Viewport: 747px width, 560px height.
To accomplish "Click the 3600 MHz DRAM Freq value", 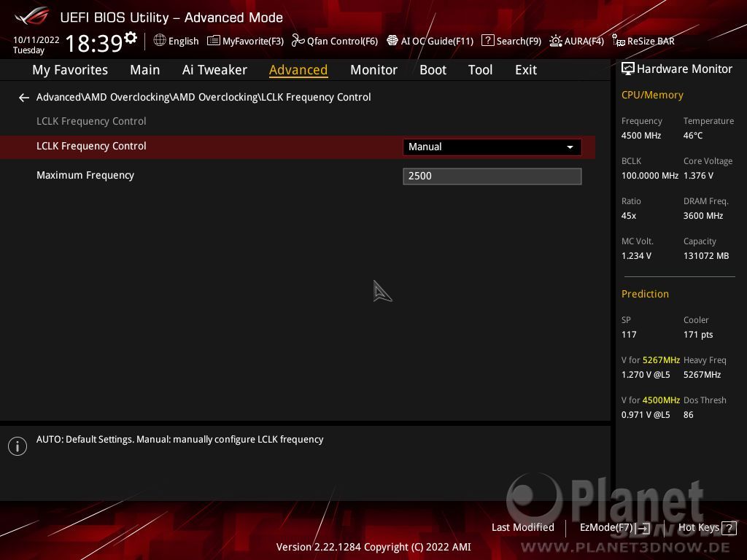I will 703,216.
